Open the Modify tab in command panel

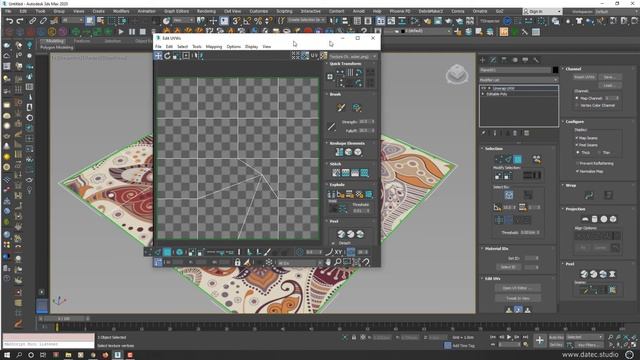(x=493, y=60)
